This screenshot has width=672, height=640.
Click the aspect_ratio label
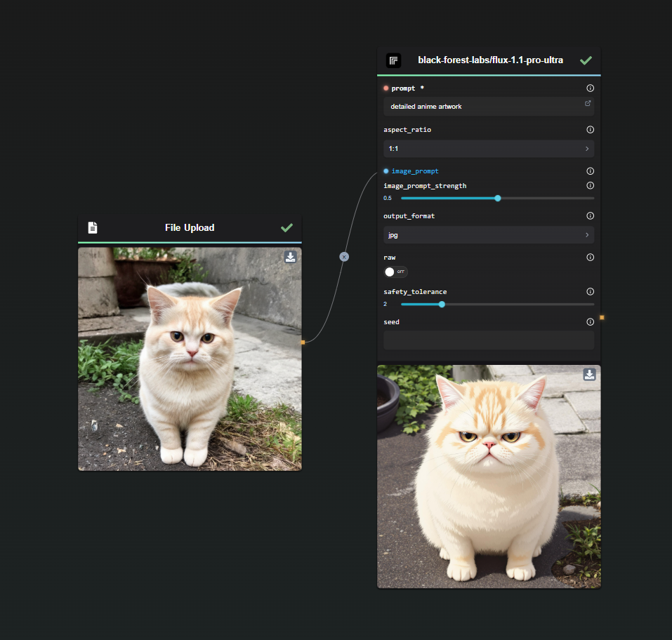tap(407, 129)
